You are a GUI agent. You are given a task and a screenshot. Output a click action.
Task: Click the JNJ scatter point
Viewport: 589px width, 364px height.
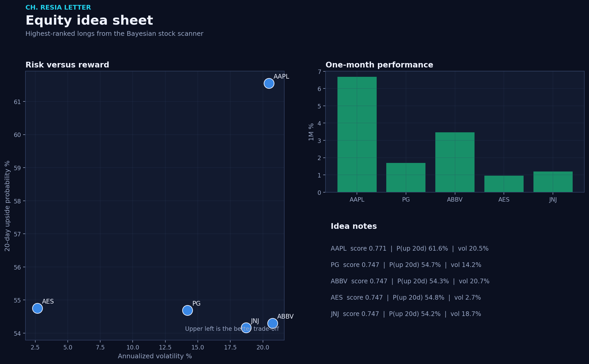coord(246,328)
